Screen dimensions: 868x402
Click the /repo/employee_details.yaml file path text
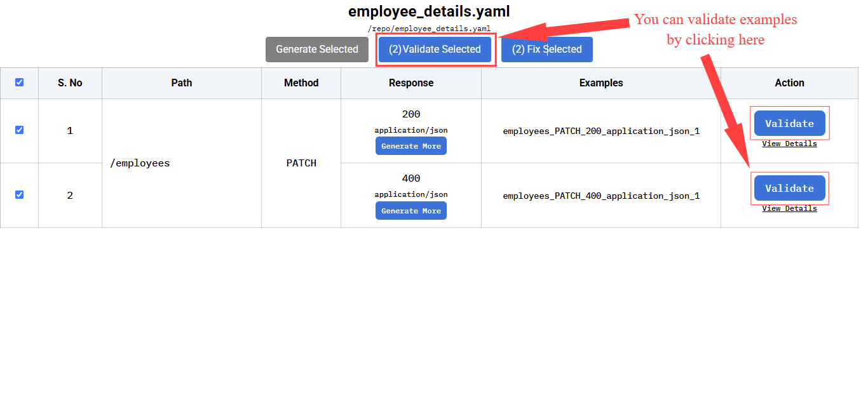pyautogui.click(x=429, y=29)
